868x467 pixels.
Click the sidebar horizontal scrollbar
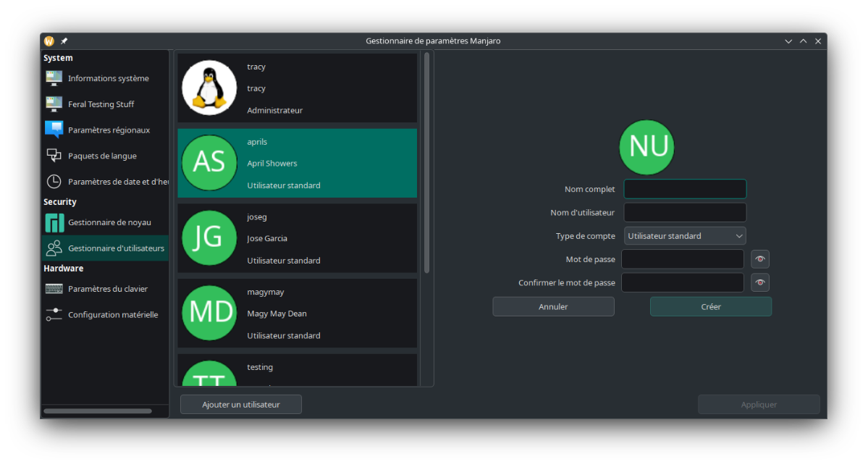point(98,411)
